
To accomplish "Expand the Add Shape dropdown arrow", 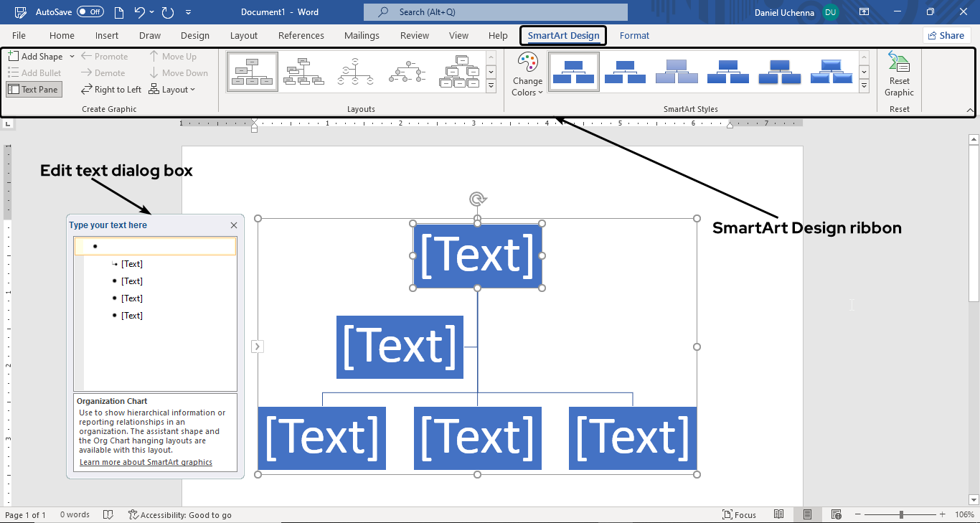I will click(x=71, y=57).
